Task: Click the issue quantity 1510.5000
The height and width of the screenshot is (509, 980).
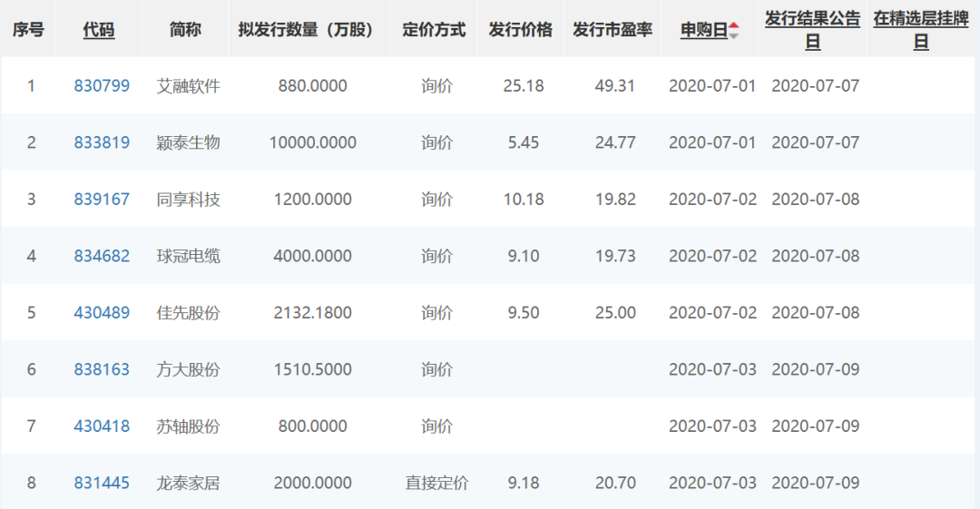Action: point(312,369)
